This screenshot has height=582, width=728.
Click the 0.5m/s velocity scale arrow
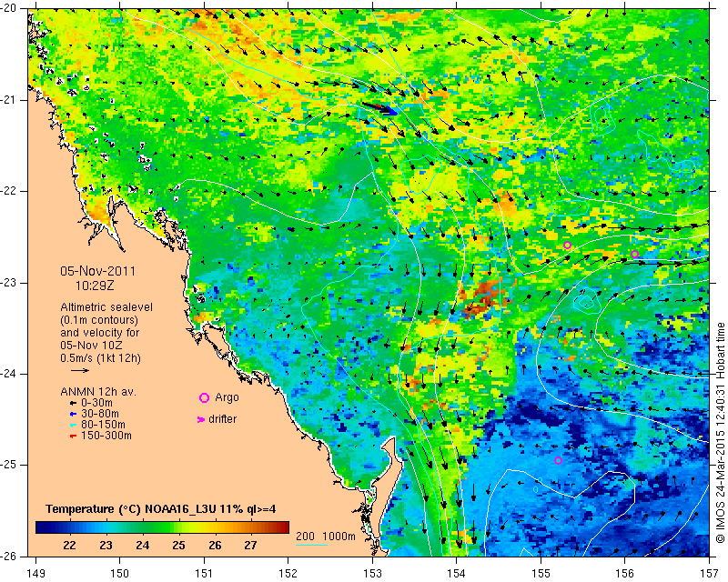(x=80, y=370)
